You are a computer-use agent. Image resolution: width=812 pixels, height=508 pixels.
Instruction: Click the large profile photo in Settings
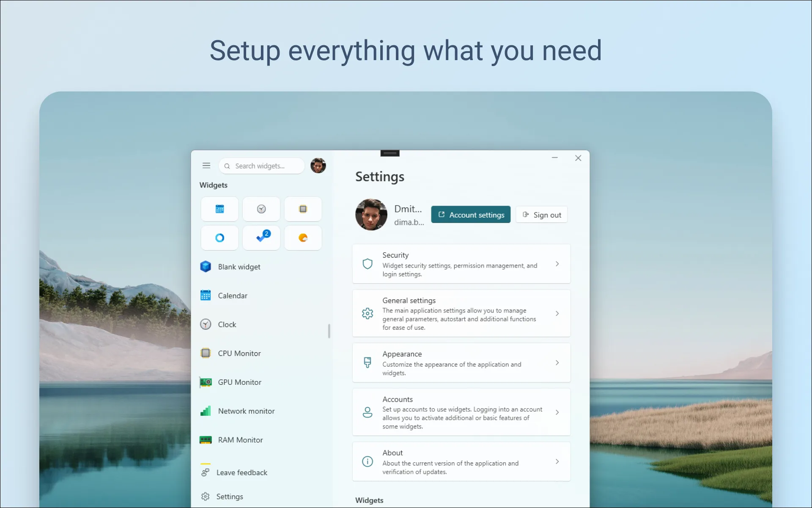click(371, 215)
